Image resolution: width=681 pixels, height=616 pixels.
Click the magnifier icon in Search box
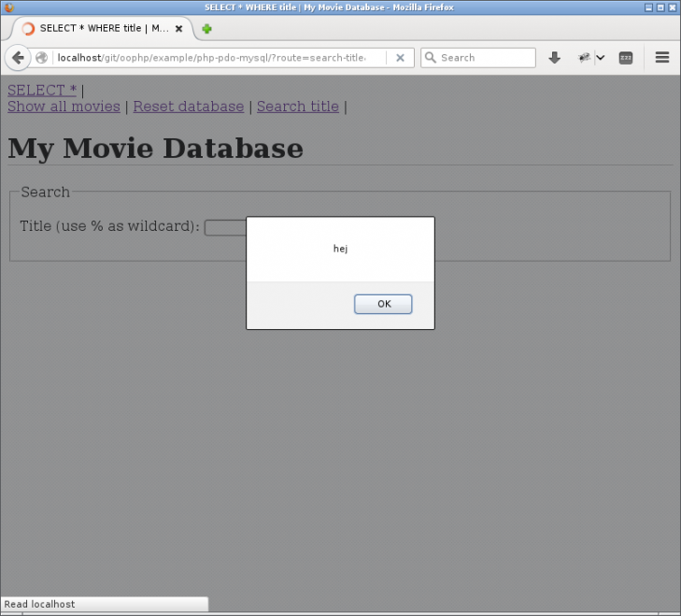431,57
